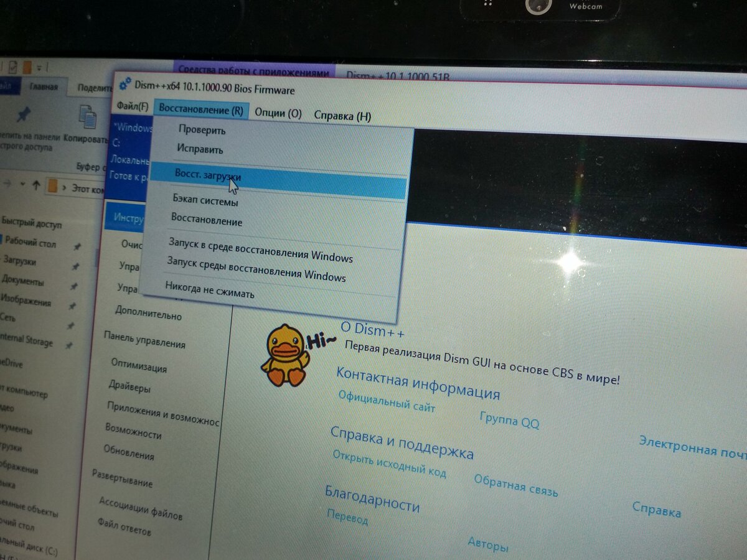The width and height of the screenshot is (747, 560).
Task: Open Изображения in Explorer quick access
Action: 25,301
